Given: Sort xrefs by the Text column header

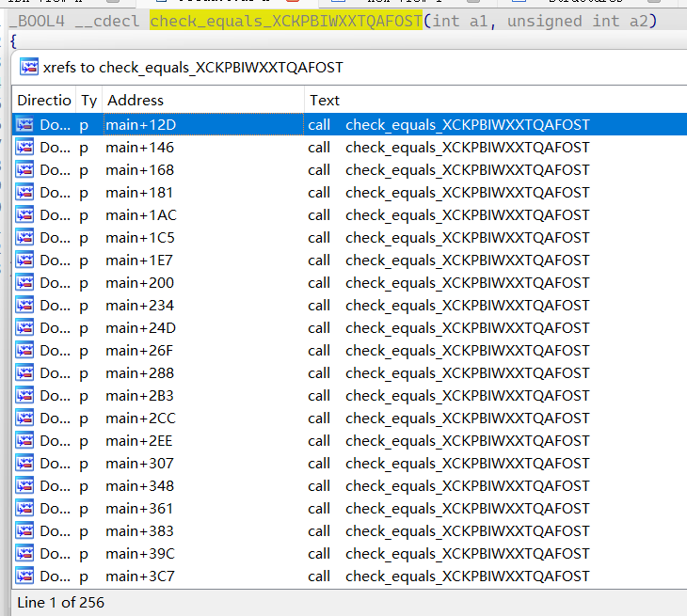Looking at the screenshot, I should 496,101.
